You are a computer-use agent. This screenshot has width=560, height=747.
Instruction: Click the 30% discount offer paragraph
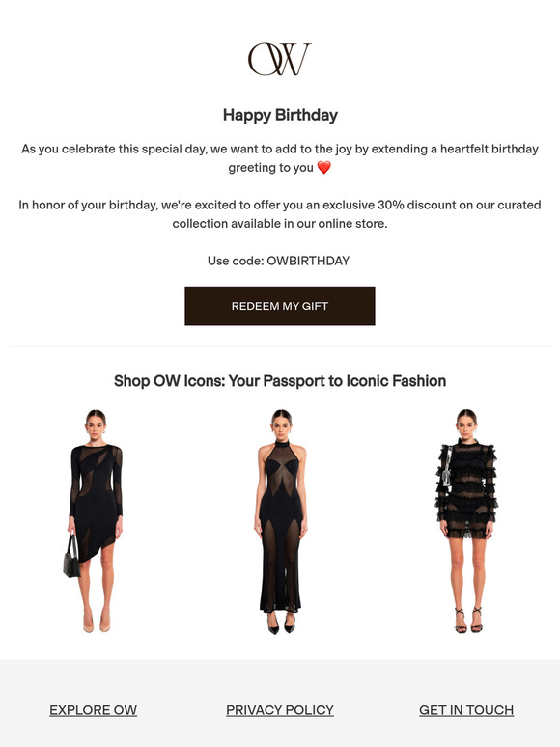coord(280,214)
